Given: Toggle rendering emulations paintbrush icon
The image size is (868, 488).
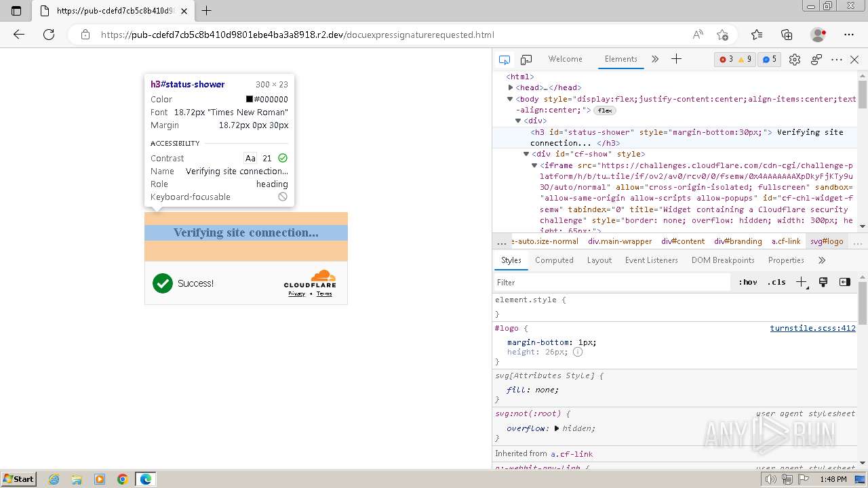Looking at the screenshot, I should pos(823,282).
